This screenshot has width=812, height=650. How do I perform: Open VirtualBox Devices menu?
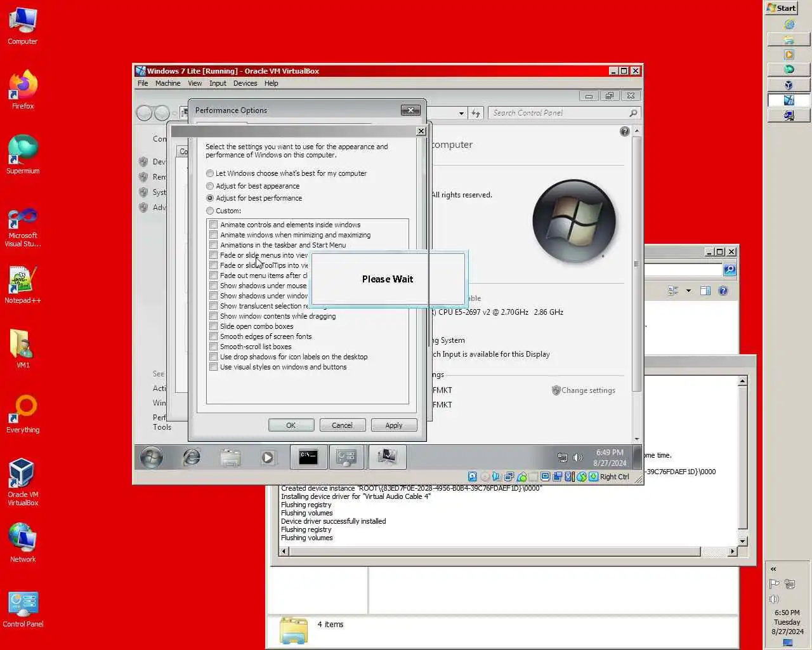pyautogui.click(x=245, y=83)
